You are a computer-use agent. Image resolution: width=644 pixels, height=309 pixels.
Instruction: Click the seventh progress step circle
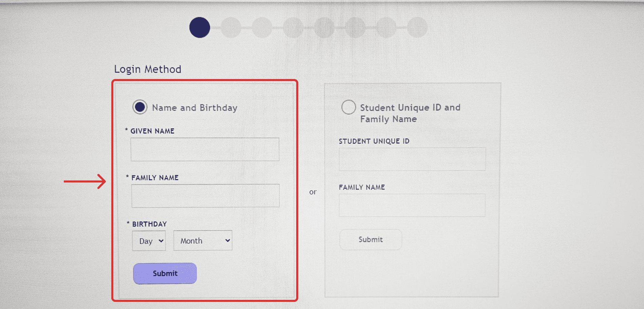pyautogui.click(x=386, y=27)
